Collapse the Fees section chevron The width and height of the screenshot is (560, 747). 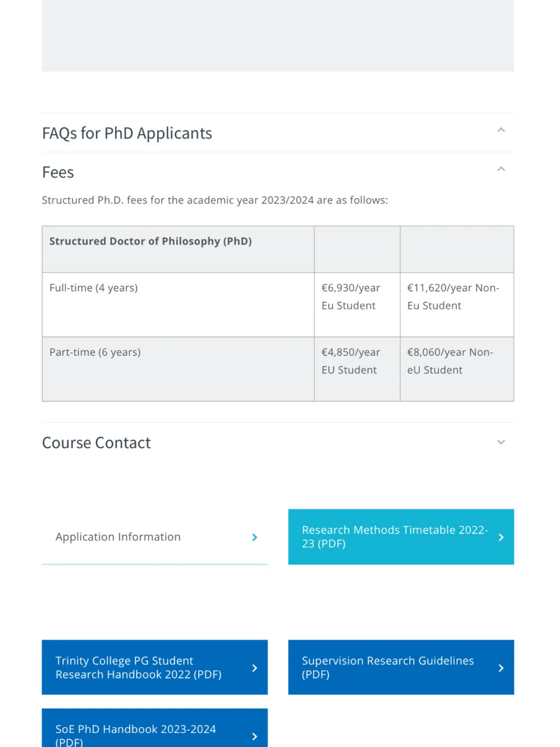(x=501, y=169)
